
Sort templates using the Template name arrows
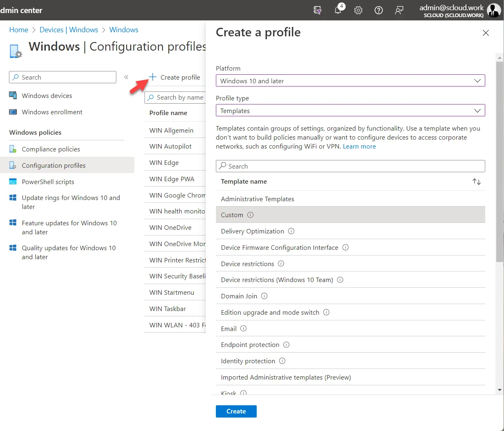(477, 182)
